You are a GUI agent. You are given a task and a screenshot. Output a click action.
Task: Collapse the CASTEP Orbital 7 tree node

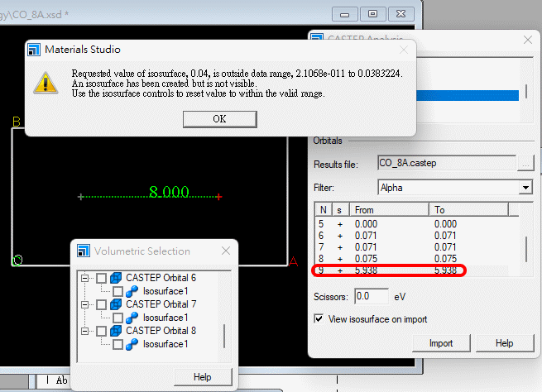(x=84, y=304)
